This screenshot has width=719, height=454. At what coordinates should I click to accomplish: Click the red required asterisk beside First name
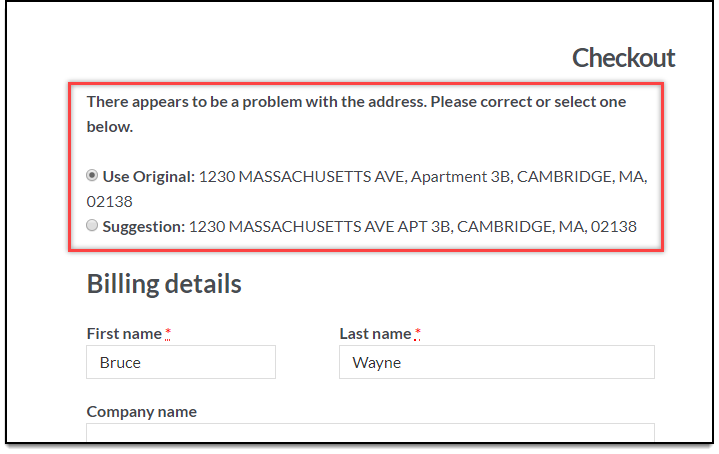pos(168,333)
